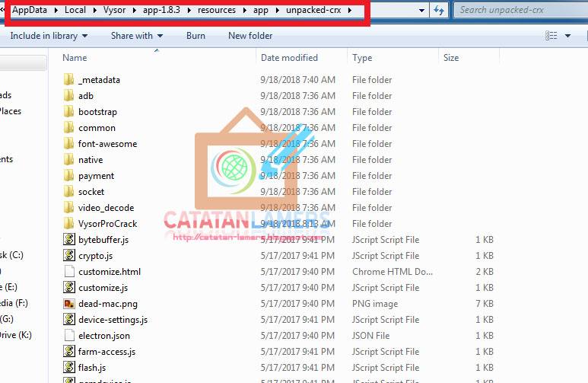The height and width of the screenshot is (383, 588).
Task: Sort by the Type column header
Action: point(362,58)
